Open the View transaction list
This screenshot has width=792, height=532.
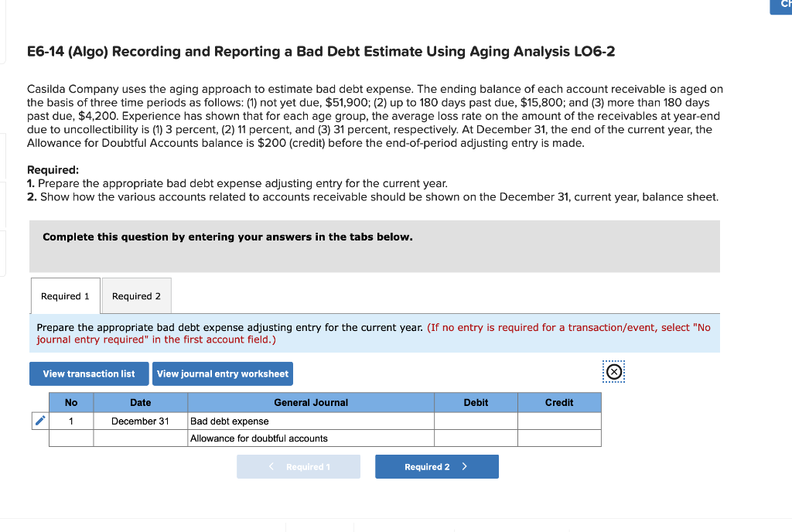coord(88,373)
